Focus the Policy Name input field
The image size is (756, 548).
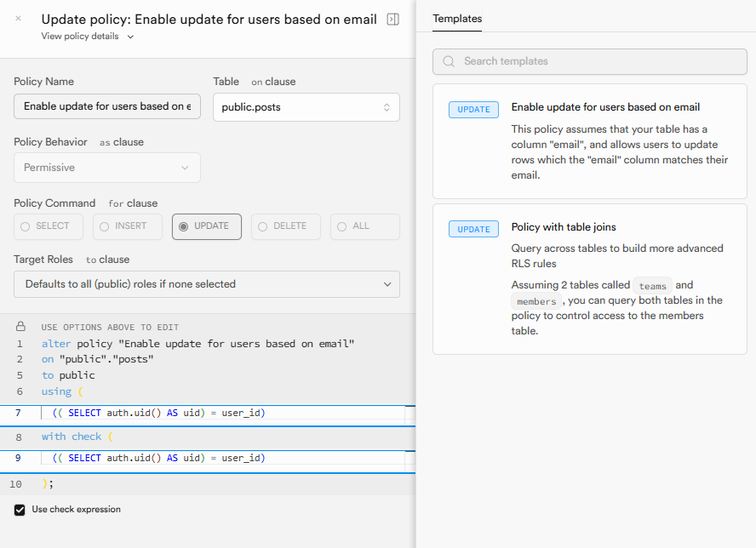(107, 106)
